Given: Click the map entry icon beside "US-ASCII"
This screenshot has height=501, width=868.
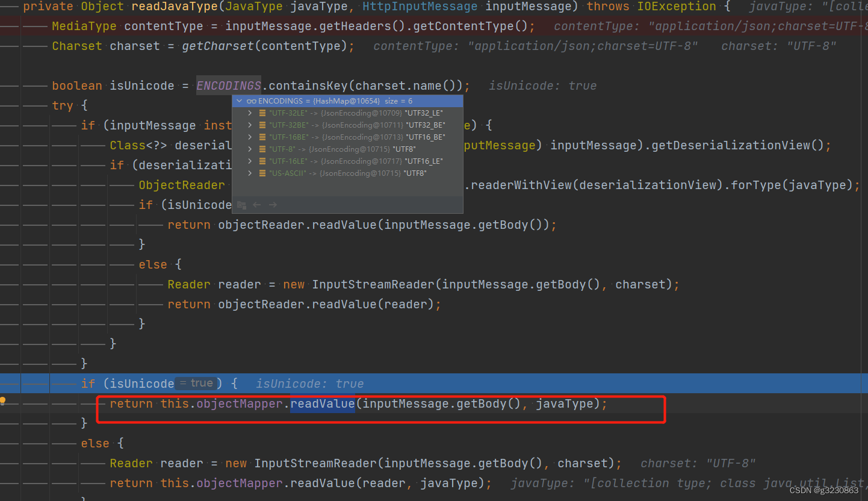Looking at the screenshot, I should 262,173.
